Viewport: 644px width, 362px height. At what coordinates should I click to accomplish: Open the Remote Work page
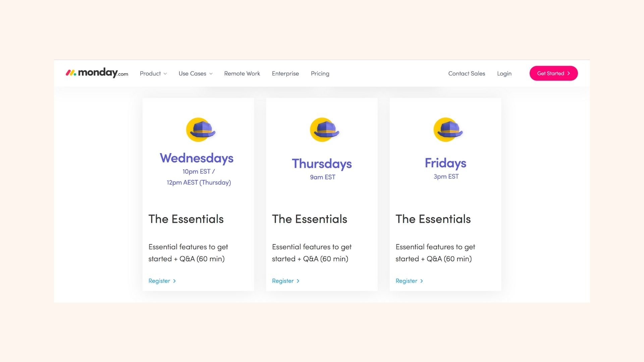(x=242, y=73)
